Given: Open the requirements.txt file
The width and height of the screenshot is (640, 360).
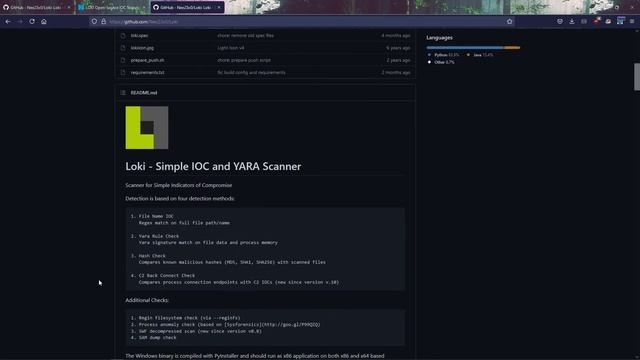Looking at the screenshot, I should (147, 72).
